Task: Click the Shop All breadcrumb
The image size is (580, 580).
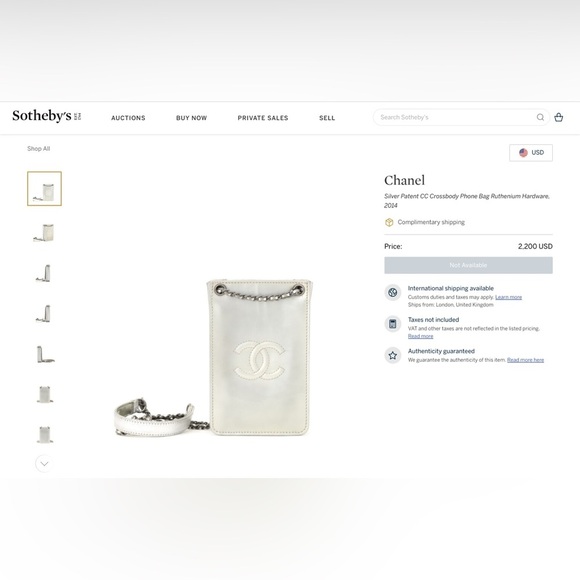Action: [38, 149]
